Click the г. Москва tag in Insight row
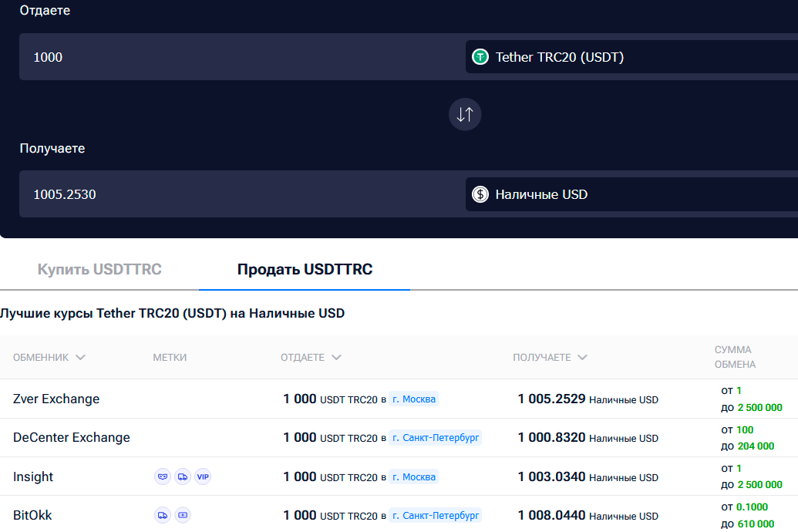This screenshot has height=532, width=798. coord(414,477)
